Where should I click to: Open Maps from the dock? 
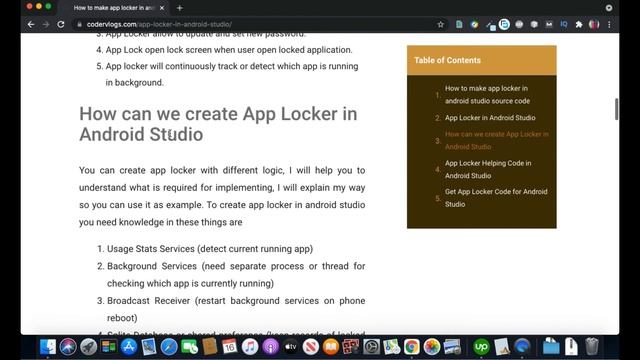pos(391,347)
